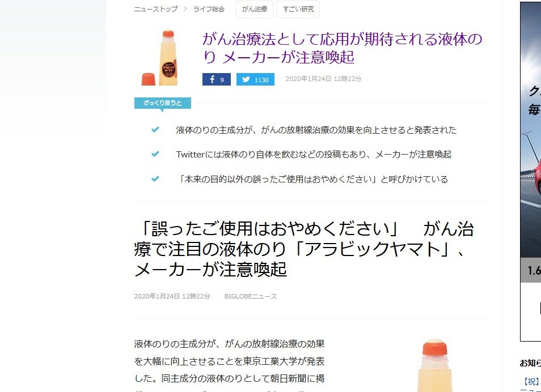Screen dimensions: 541x392
Task: Click first checkmark icon beside 液体のりの主成分
Action: 155,130
